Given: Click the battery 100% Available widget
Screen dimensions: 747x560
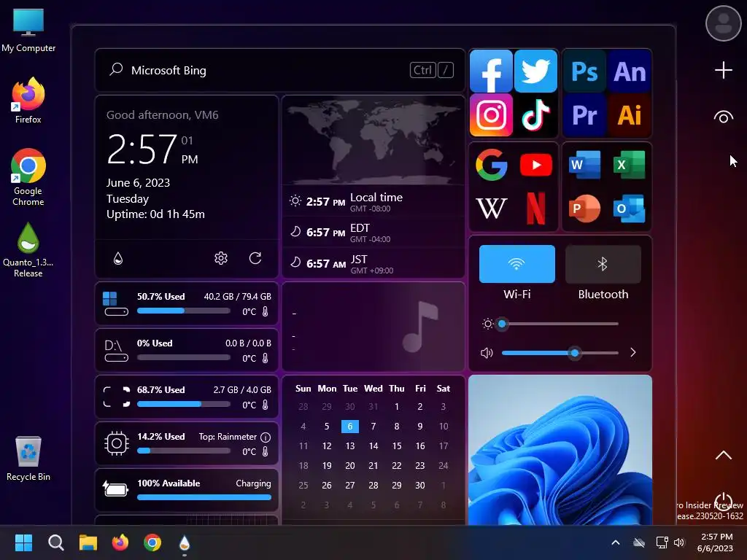Looking at the screenshot, I should [x=187, y=490].
